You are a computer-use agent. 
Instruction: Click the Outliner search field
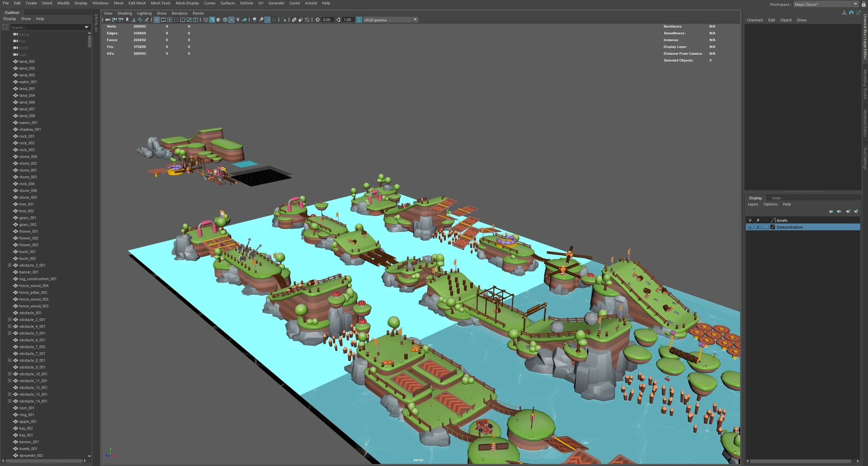click(x=47, y=27)
